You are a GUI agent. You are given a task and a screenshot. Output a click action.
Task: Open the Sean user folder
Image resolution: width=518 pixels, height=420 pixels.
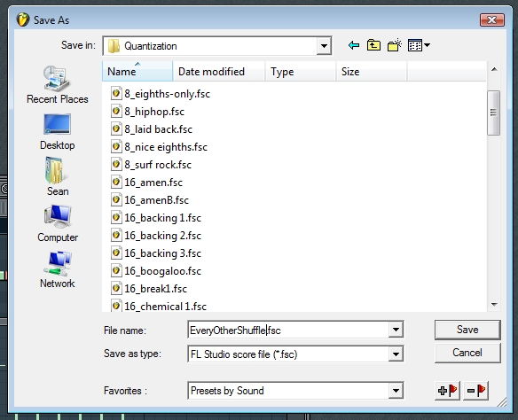tap(58, 177)
